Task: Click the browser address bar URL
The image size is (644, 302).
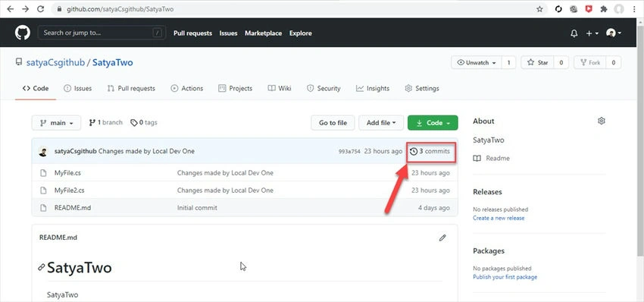Action: 120,9
